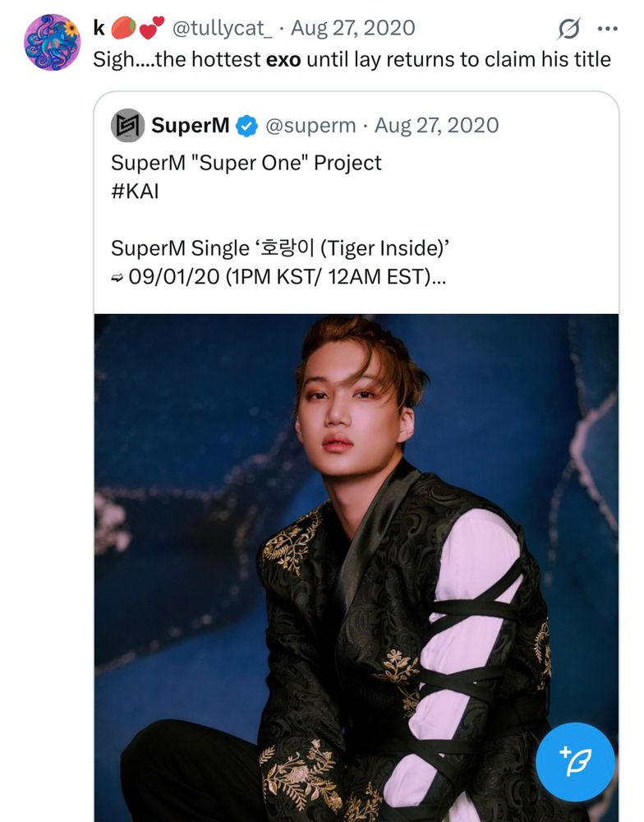Open tullycat_'s octopus profile picture

pyautogui.click(x=52, y=42)
